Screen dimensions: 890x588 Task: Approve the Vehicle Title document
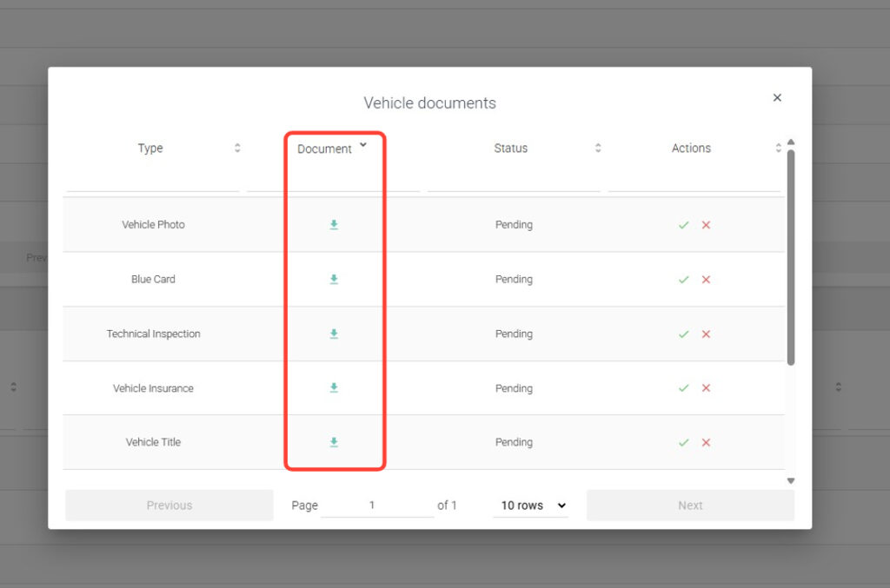tap(683, 442)
